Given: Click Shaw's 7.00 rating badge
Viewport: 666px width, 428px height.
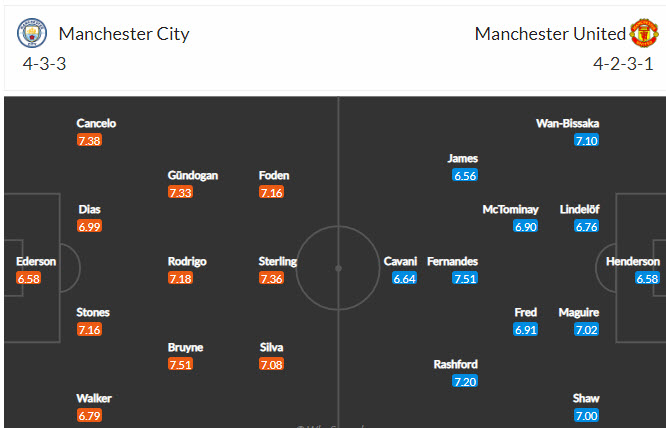Looking at the screenshot, I should click(x=586, y=416).
